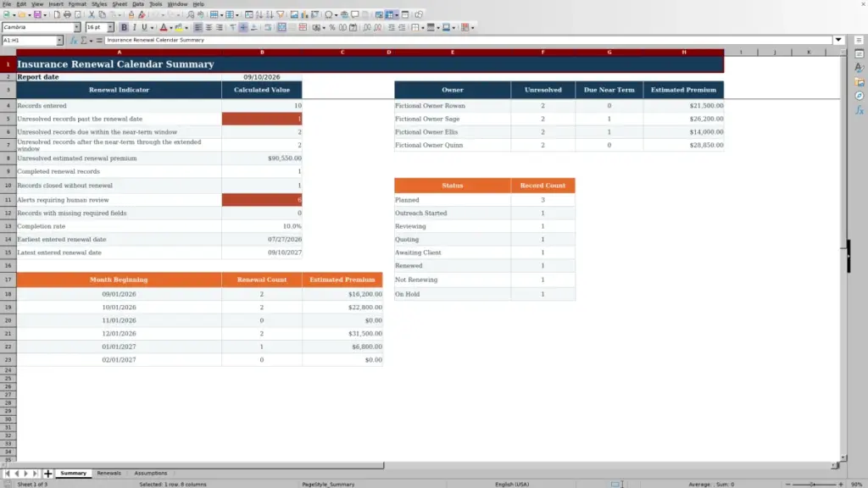Insert a chart using the chart icon
This screenshot has width=868, height=488.
(x=304, y=14)
